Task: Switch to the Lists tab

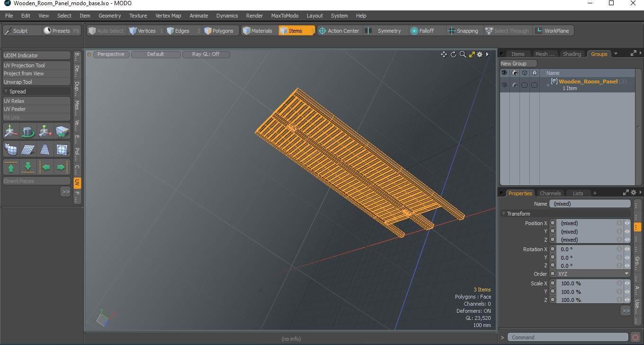Action: [578, 193]
